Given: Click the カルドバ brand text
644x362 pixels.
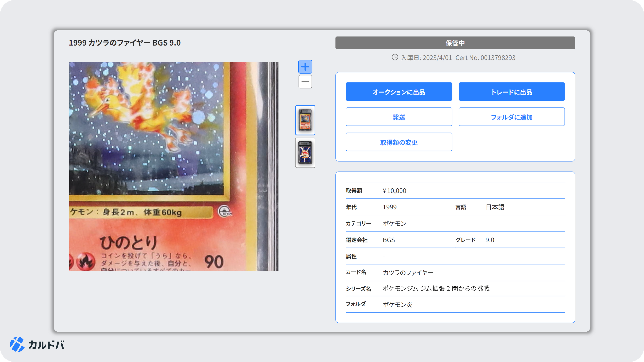Looking at the screenshot, I should click(46, 345).
